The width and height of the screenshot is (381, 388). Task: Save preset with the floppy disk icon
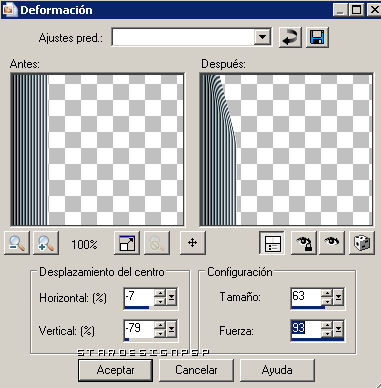pyautogui.click(x=317, y=37)
